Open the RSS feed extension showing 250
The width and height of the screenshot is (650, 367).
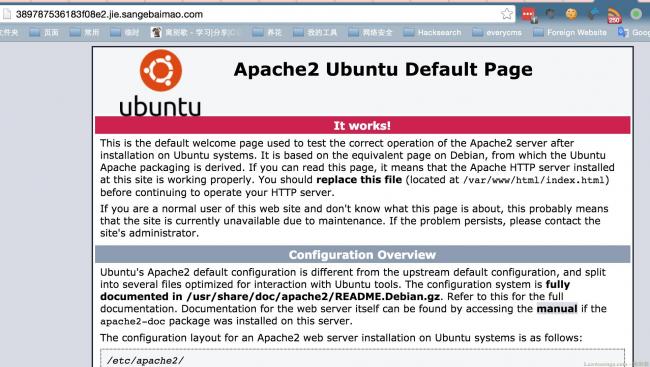pos(614,15)
